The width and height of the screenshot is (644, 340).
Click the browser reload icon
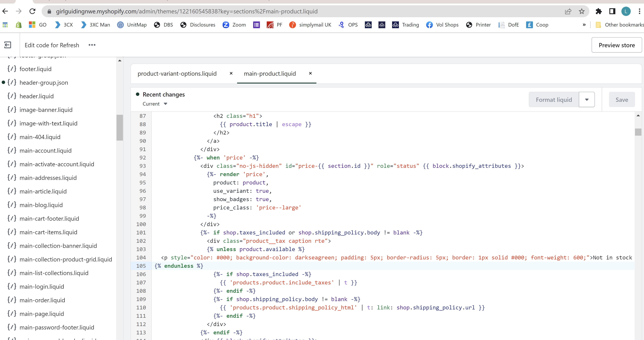click(x=32, y=11)
